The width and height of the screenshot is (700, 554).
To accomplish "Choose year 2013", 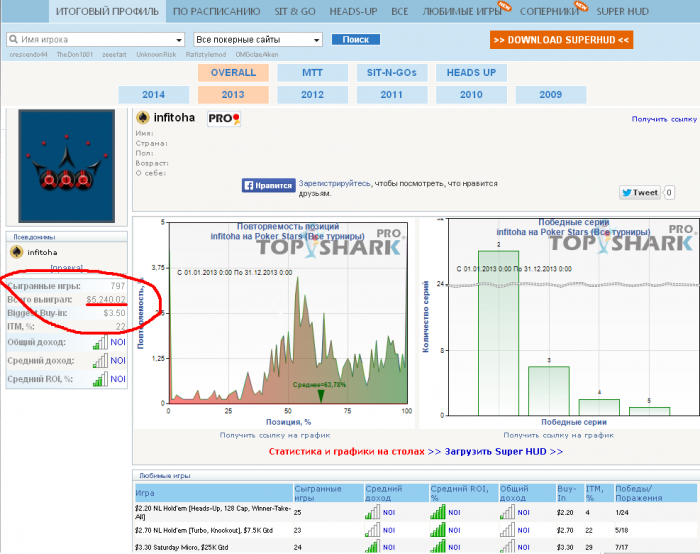I will [x=233, y=95].
